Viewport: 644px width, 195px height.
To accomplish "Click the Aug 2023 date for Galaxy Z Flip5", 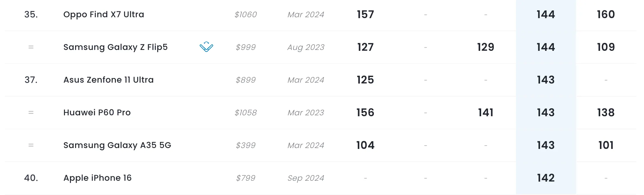I will point(306,47).
